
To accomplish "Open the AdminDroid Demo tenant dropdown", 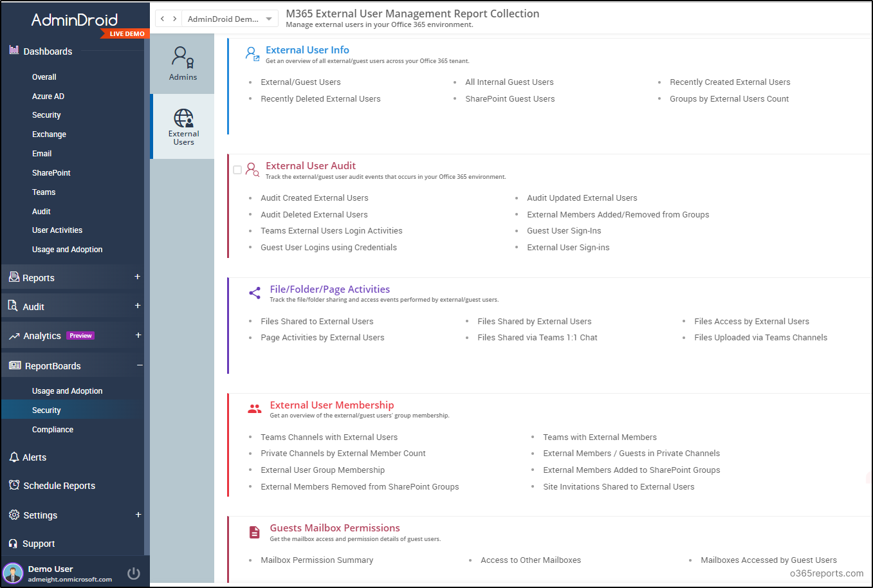I will [230, 19].
